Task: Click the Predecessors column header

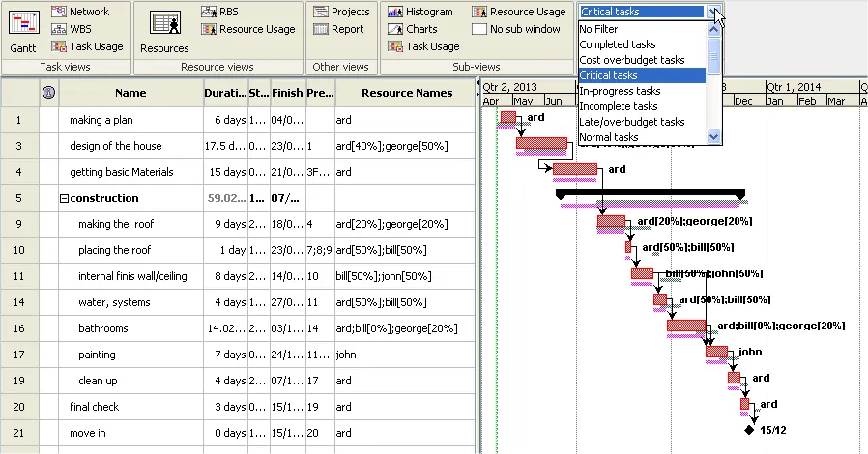Action: (321, 93)
